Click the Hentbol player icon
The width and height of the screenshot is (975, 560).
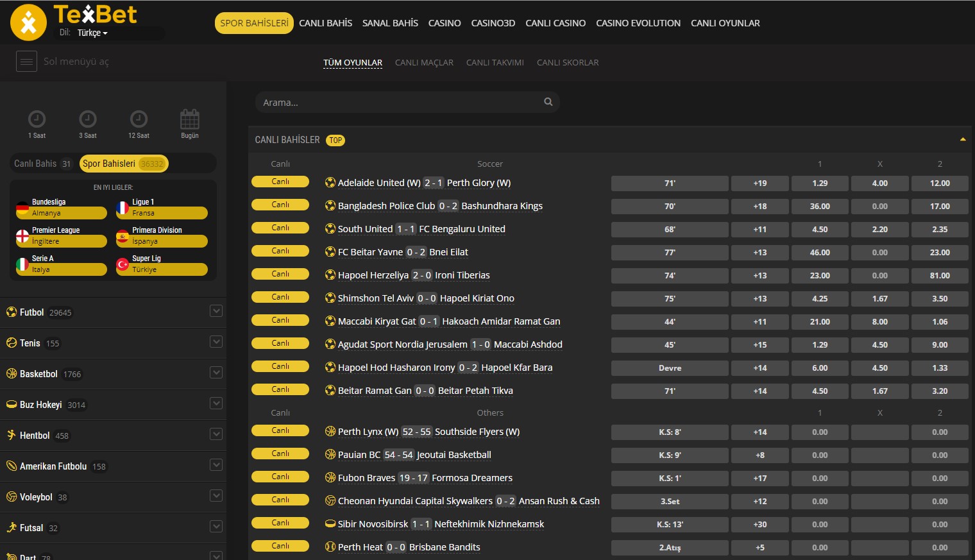coord(12,435)
